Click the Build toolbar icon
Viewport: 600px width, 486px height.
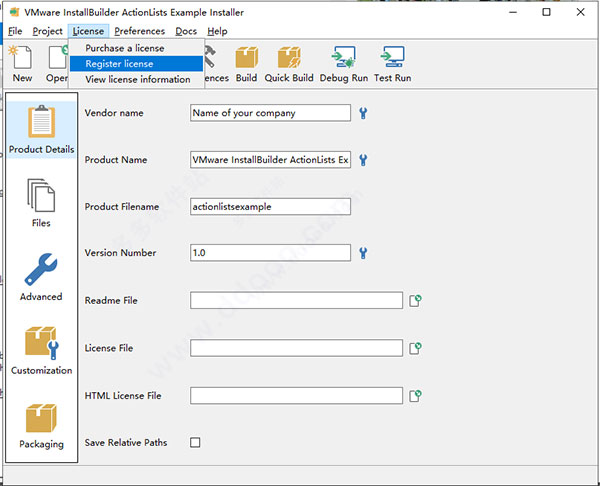point(246,64)
